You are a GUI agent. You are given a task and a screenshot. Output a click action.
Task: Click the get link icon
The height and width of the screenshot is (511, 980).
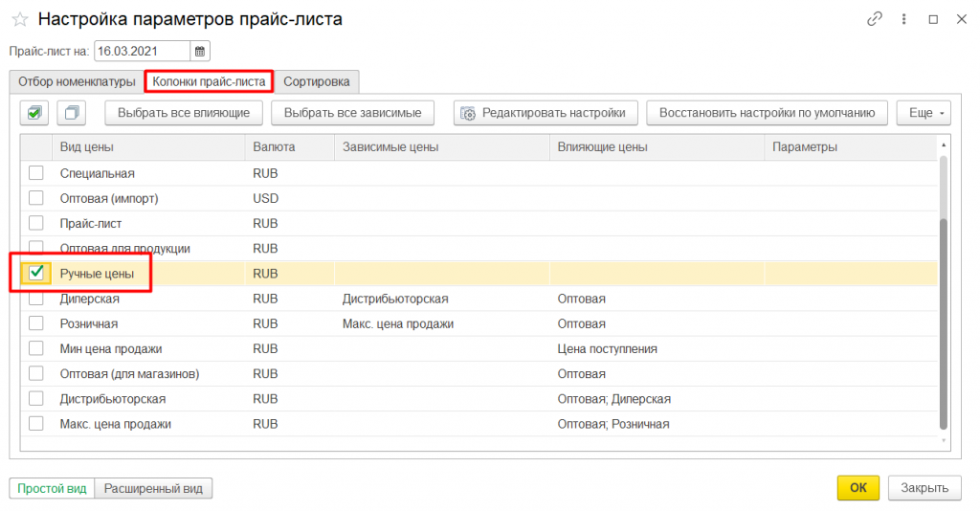[874, 19]
